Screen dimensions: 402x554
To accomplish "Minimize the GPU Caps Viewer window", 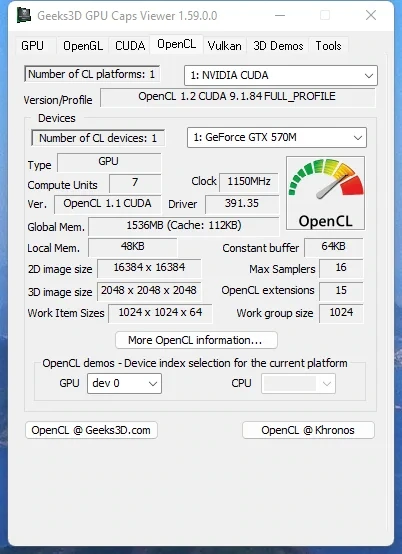I will pyautogui.click(x=280, y=16).
